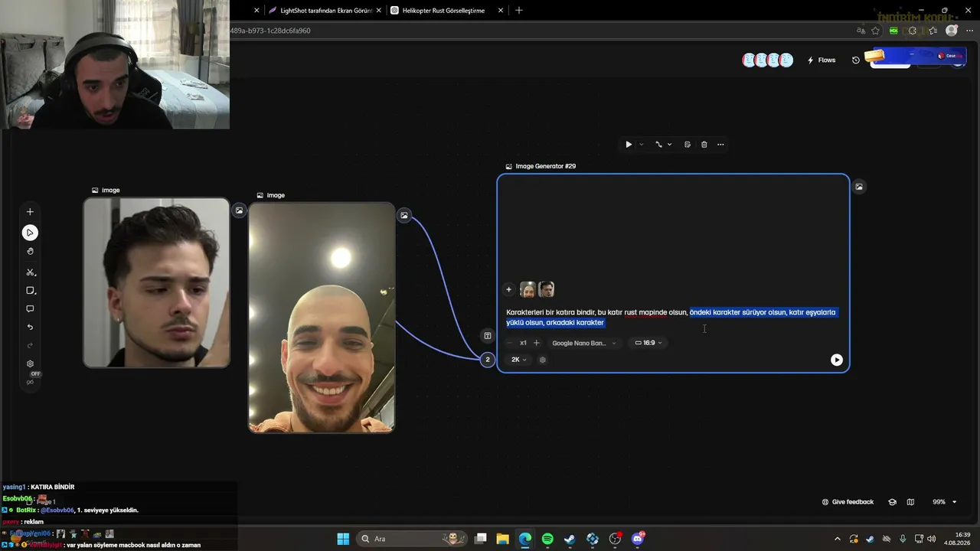
Task: Open the 2K resolution dropdown
Action: 519,360
